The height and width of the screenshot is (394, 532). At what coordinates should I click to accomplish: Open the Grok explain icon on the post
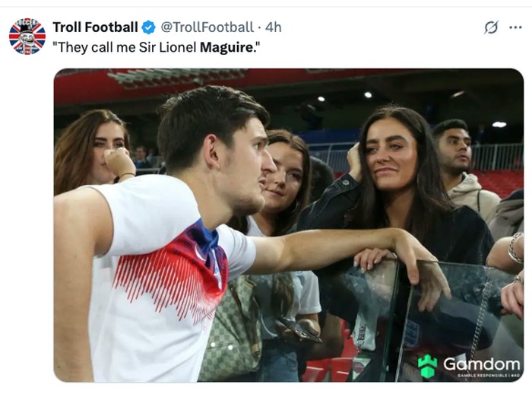click(x=492, y=27)
